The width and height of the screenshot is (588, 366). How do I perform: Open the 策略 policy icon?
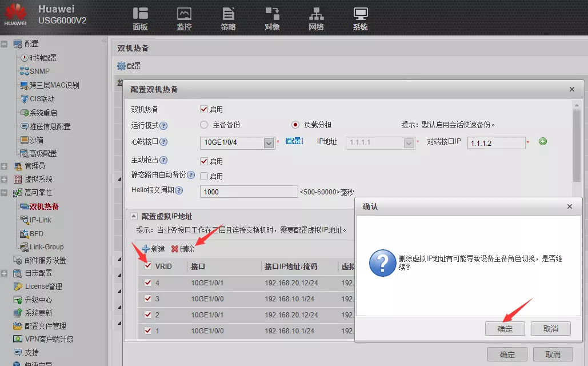coord(228,14)
